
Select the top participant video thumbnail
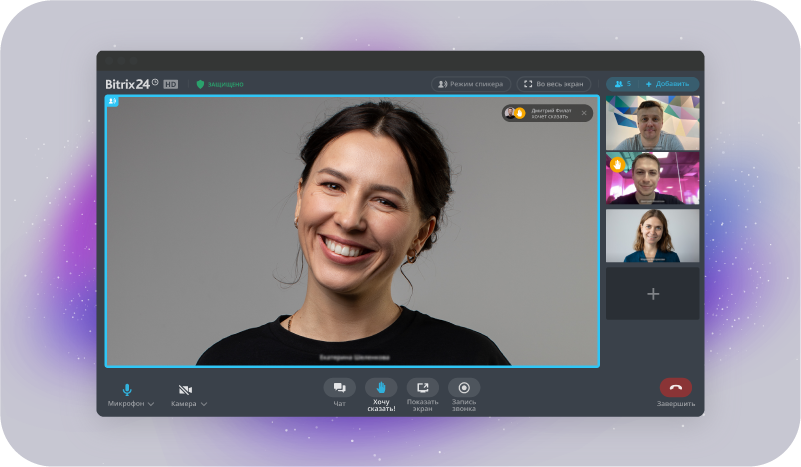(652, 123)
